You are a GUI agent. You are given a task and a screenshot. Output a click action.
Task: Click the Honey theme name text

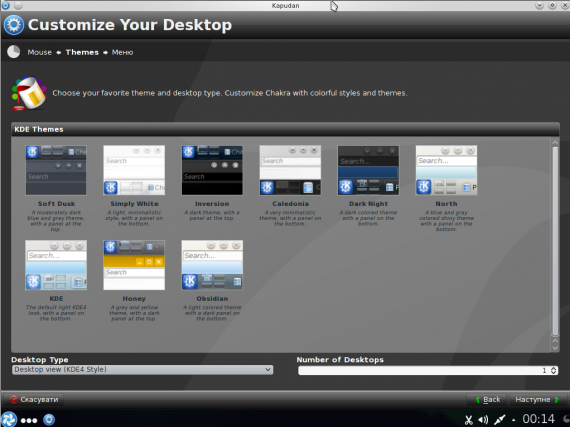tap(134, 299)
